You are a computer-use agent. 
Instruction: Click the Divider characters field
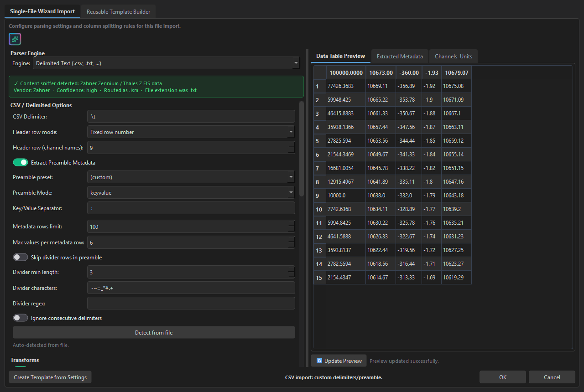coord(191,288)
